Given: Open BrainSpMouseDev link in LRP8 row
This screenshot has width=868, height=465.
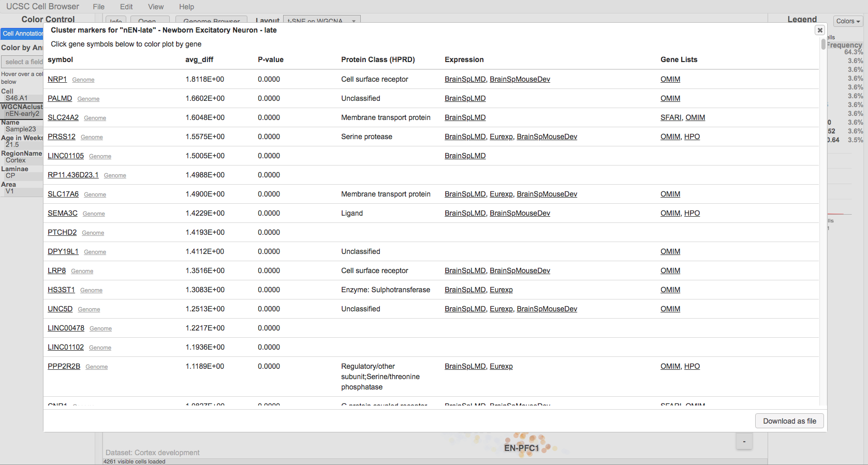Looking at the screenshot, I should [520, 271].
